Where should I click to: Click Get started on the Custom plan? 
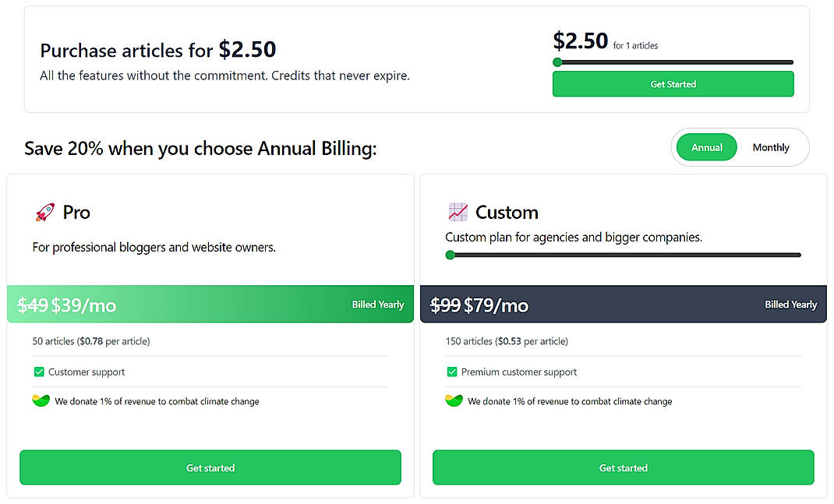623,467
